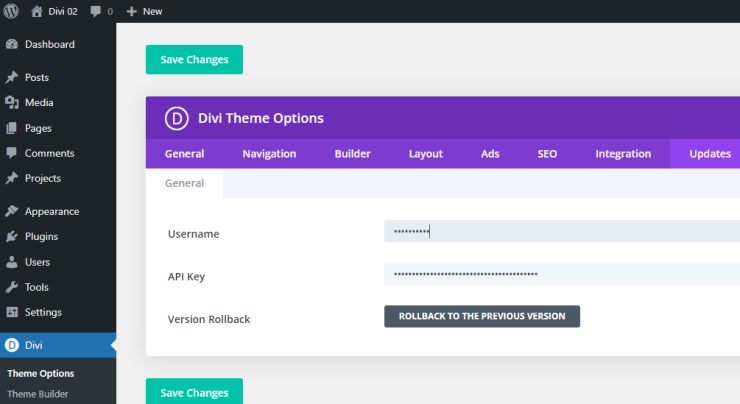Open Theme Builder submenu item

pyautogui.click(x=38, y=394)
